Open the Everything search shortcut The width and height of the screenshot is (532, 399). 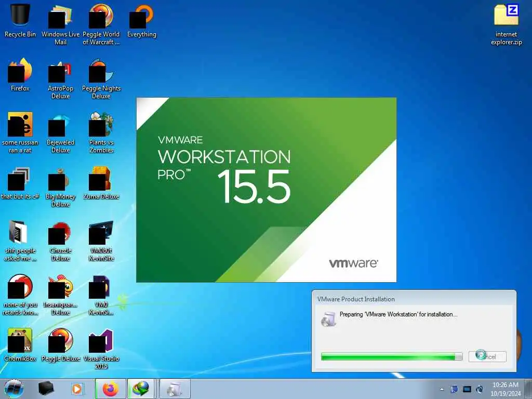point(142,20)
